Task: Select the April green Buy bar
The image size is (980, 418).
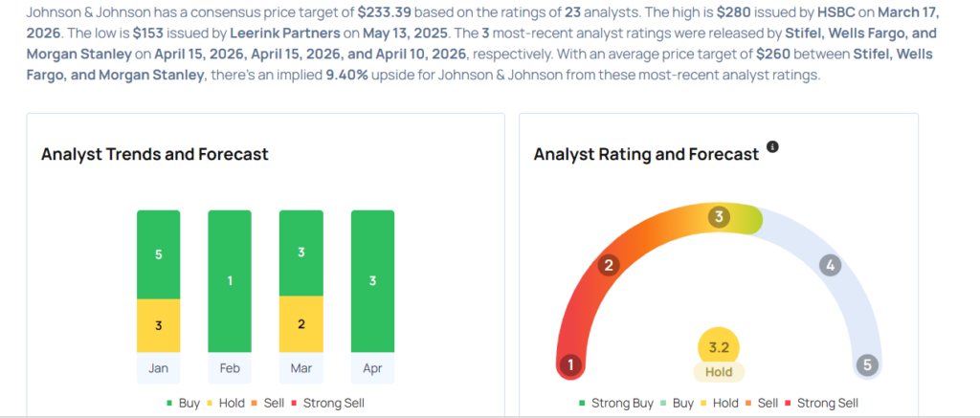Action: coord(372,281)
